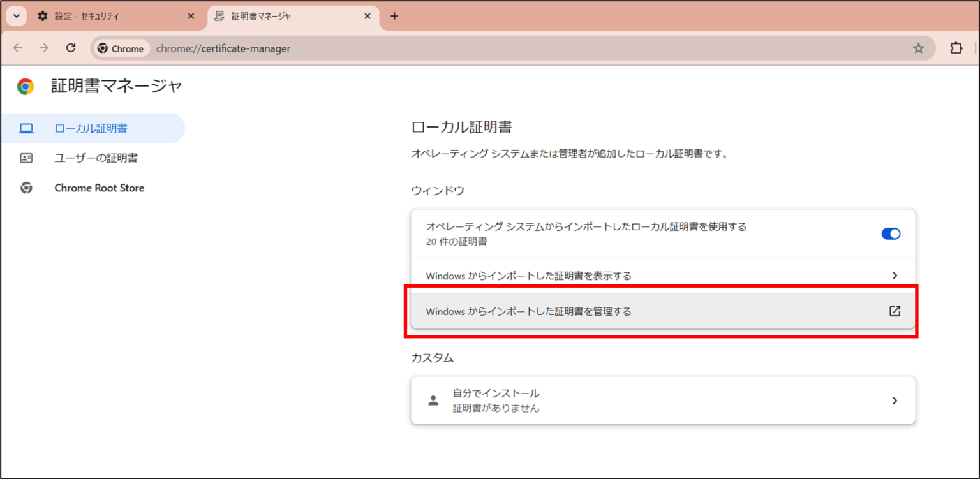The image size is (980, 479).
Task: Click the external link icon for managing Windows certificates
Action: (895, 311)
